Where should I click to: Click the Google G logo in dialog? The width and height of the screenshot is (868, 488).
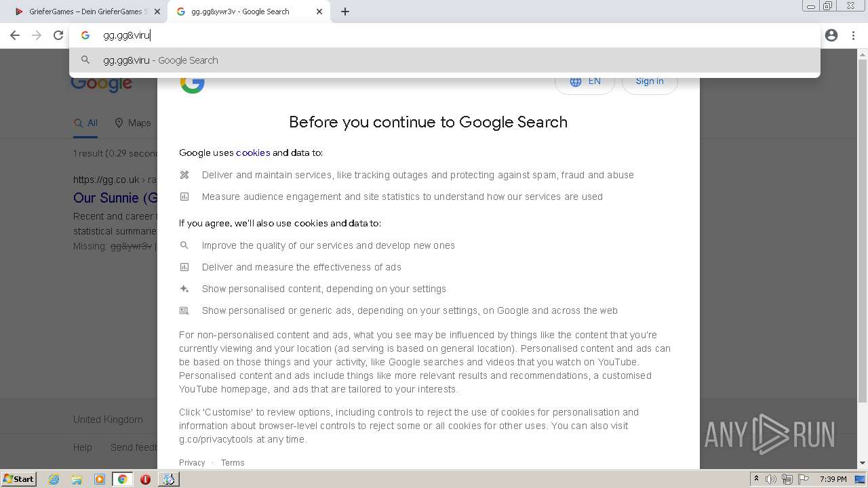tap(193, 81)
